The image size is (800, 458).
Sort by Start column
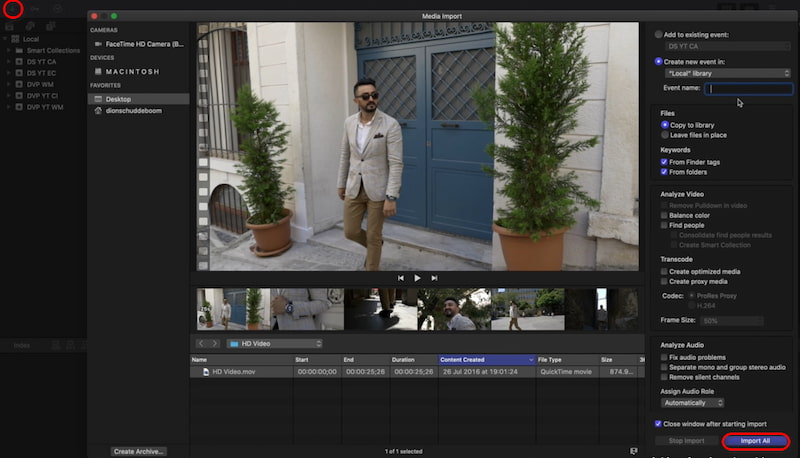317,360
